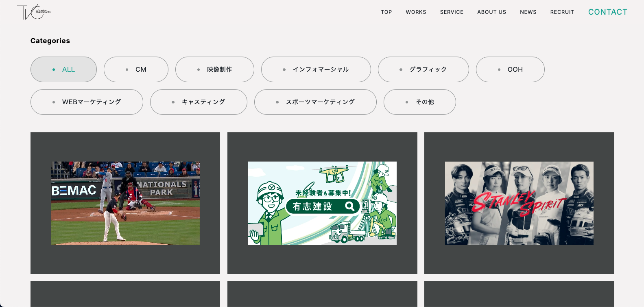This screenshot has width=644, height=307.
Task: Filter works by CM category
Action: 136,70
